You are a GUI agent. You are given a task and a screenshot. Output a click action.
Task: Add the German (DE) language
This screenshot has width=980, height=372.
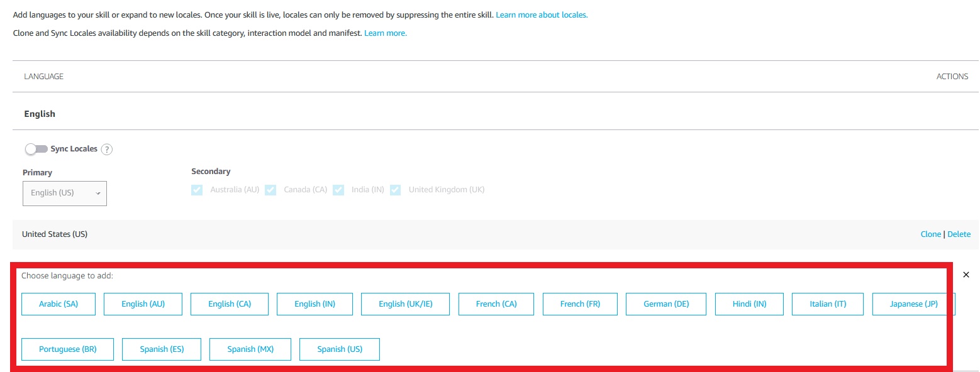pyautogui.click(x=665, y=304)
